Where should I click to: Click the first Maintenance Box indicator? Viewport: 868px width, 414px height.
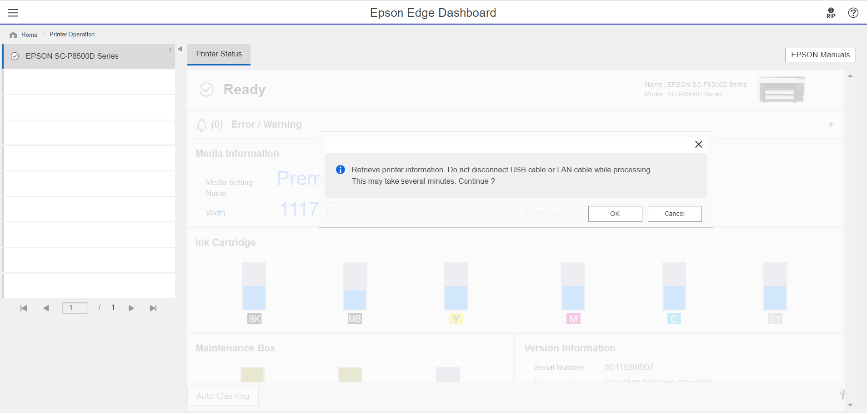tap(253, 375)
